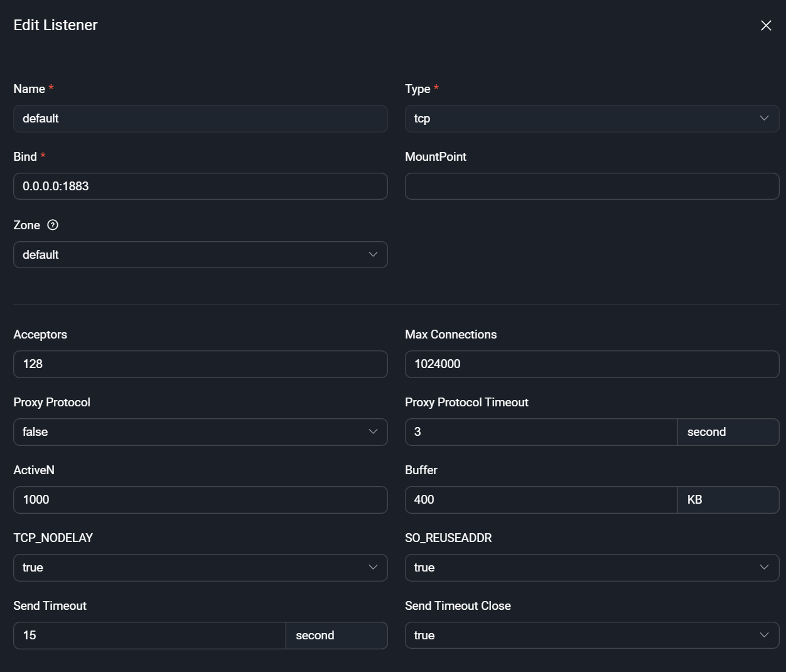Image resolution: width=786 pixels, height=672 pixels.
Task: Click the KB unit of Buffer
Action: tap(728, 500)
